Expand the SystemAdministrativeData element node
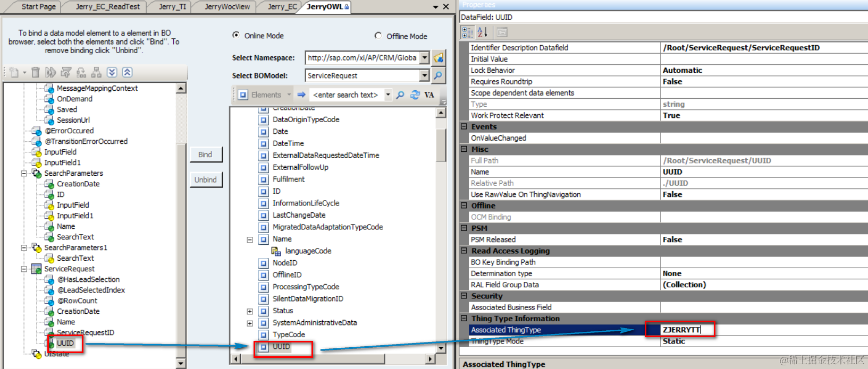Screen dimensions: 868x369 point(250,323)
